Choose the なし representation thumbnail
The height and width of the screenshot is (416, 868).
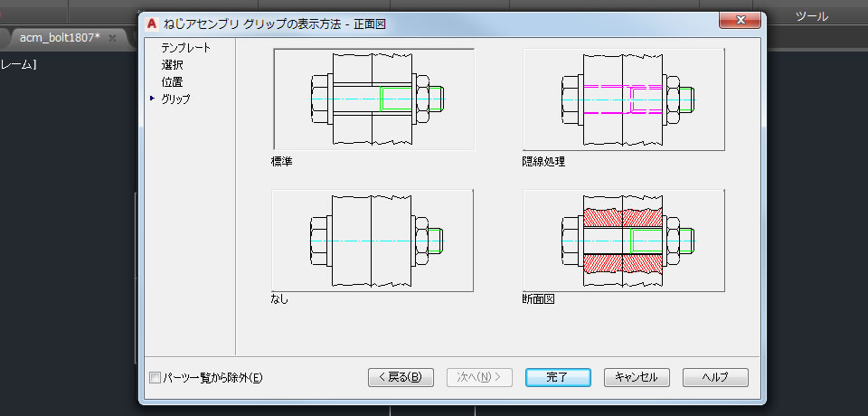tap(373, 241)
